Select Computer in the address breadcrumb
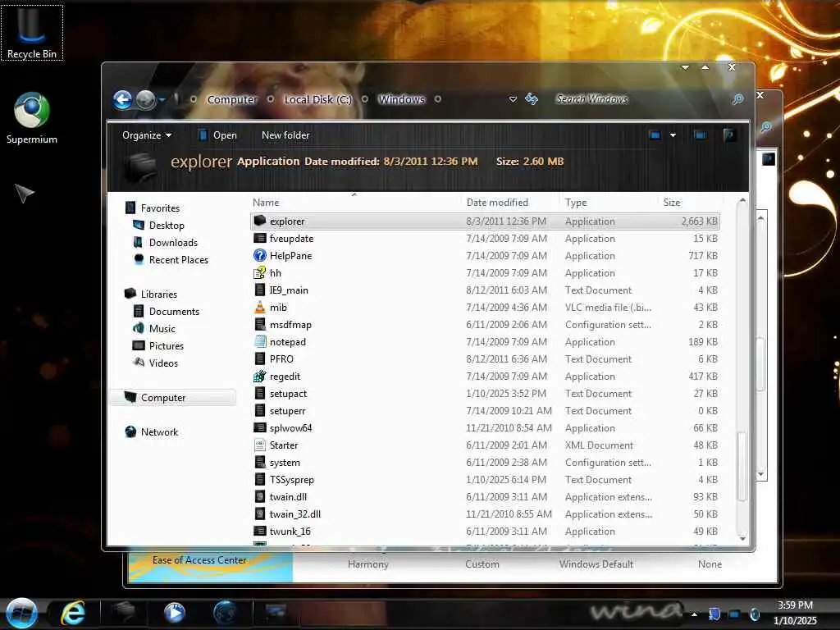 [x=232, y=99]
